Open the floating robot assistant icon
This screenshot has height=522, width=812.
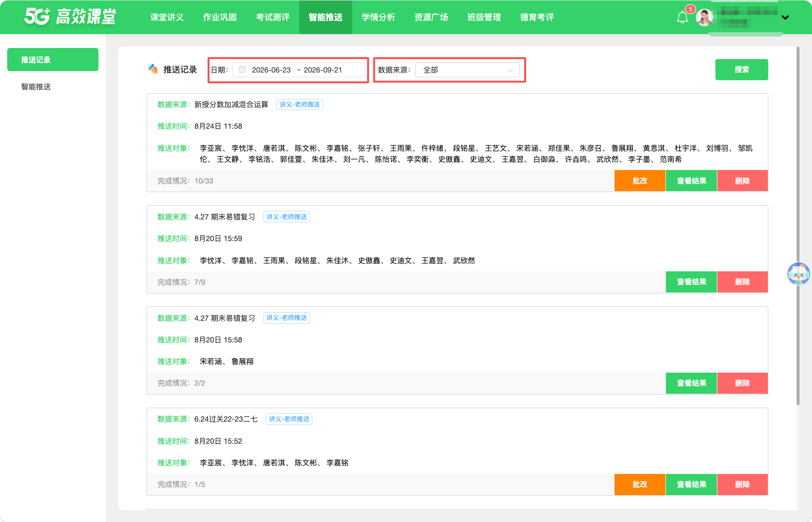click(x=799, y=274)
